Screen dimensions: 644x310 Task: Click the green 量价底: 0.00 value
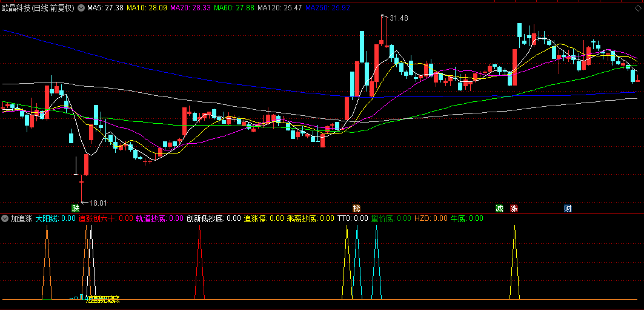coord(391,218)
